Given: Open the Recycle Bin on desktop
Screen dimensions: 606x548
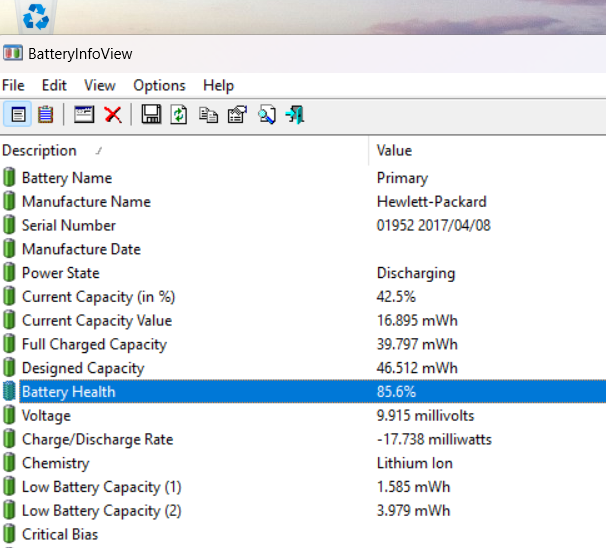Looking at the screenshot, I should tap(36, 16).
